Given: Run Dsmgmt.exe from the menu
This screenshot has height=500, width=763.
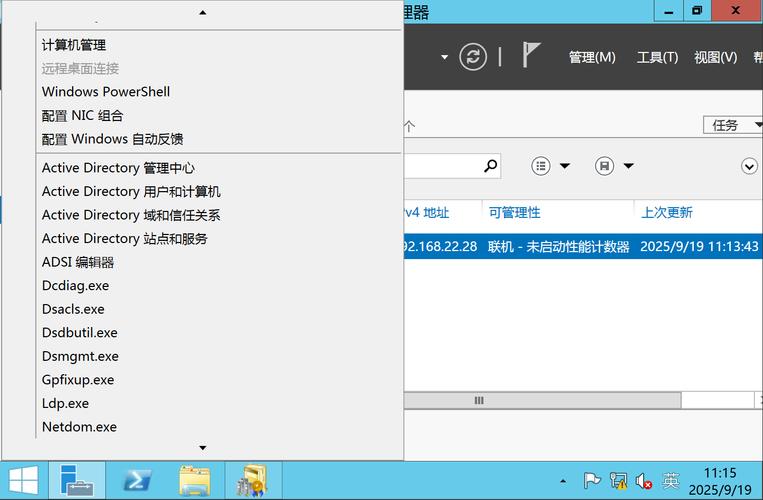Looking at the screenshot, I should click(x=80, y=356).
